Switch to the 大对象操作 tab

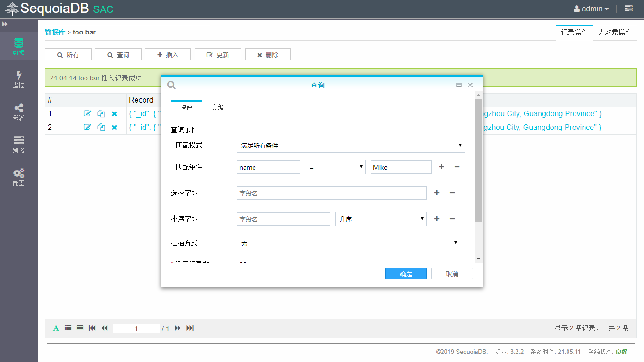coord(615,33)
